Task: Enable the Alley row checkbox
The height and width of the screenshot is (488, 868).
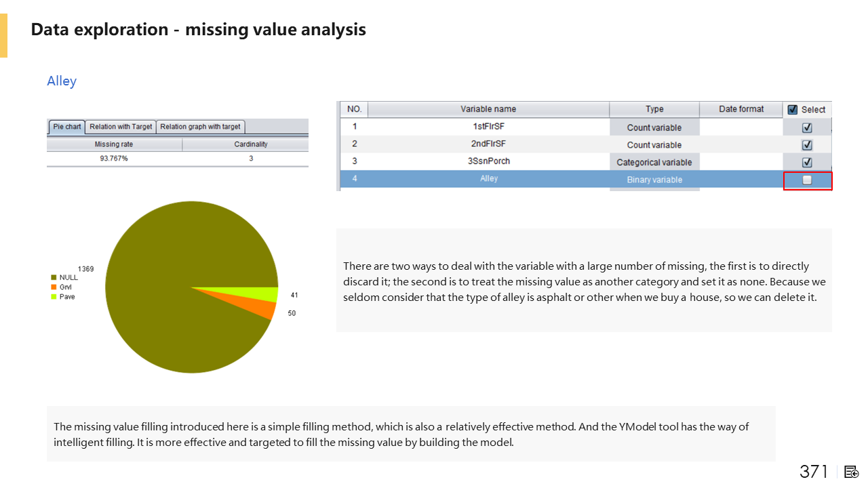Action: pyautogui.click(x=807, y=180)
